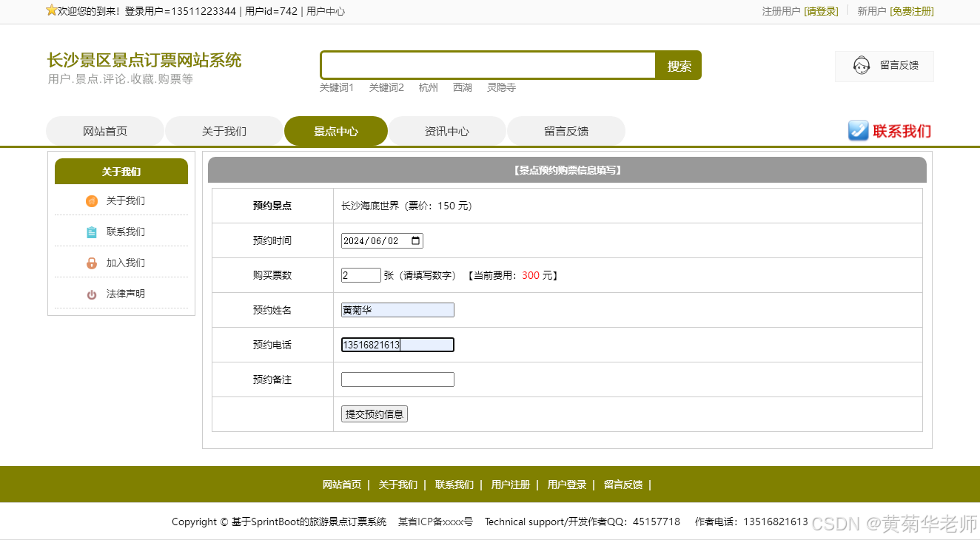Open the 景点中心 navigation tab
The image size is (980, 540).
[x=336, y=131]
